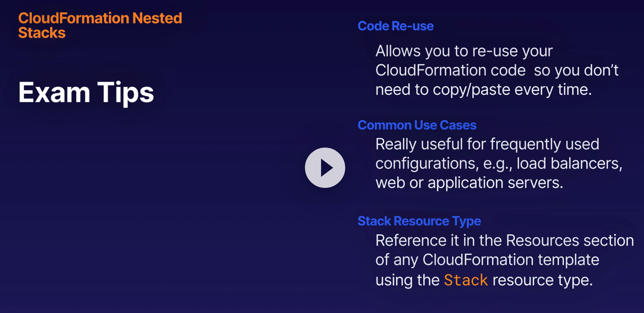Click the play button to start video
644x313 pixels.
325,168
